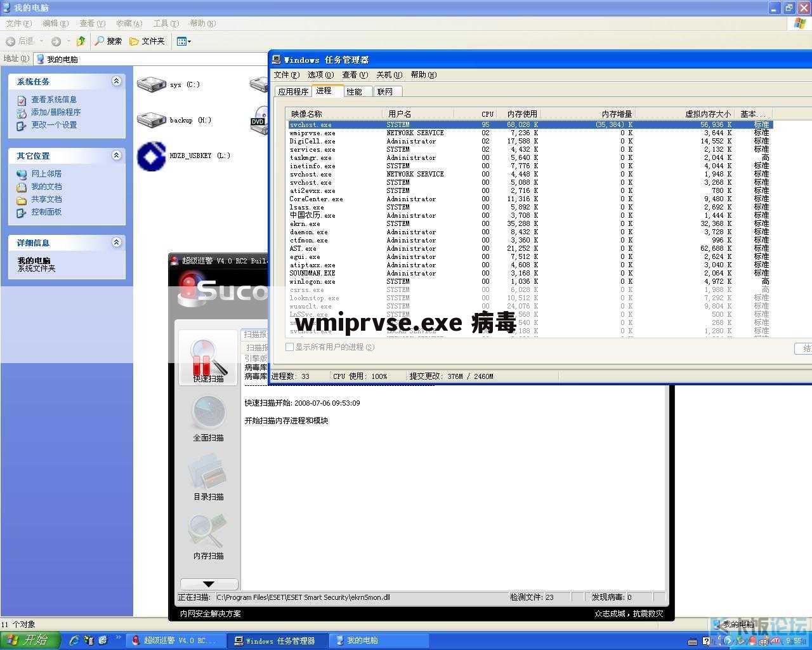This screenshot has width=812, height=650.
Task: Click the Explorer Back (后退) button
Action: pos(20,41)
